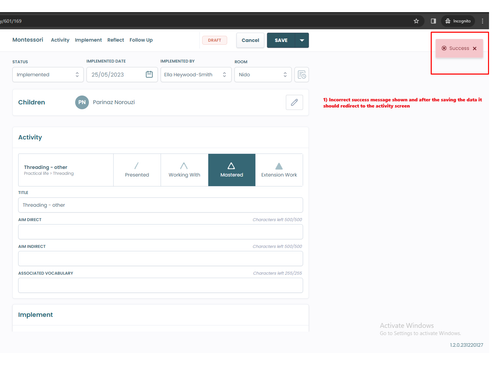500x388 pixels.
Task: Click the Incognito profile indicator
Action: coord(458,21)
